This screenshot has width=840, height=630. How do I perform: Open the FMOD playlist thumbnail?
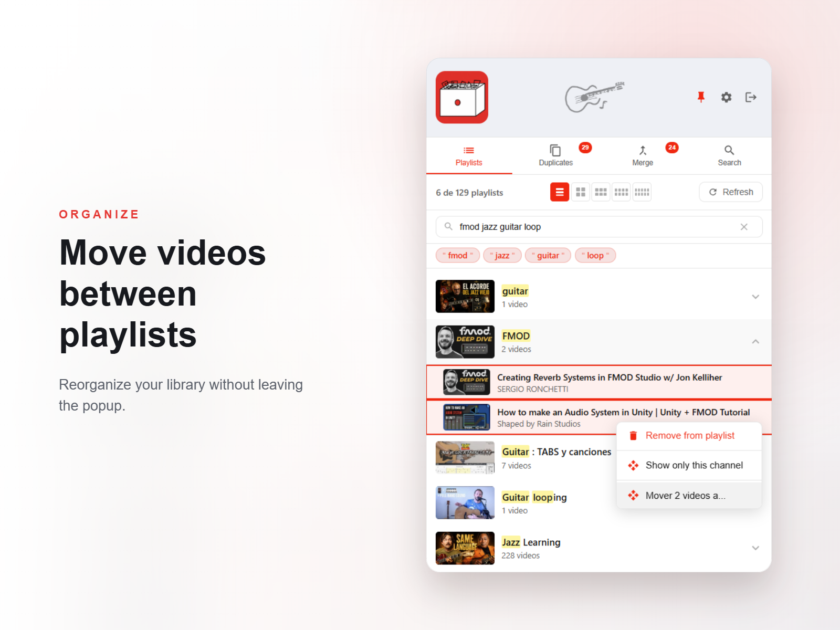(x=465, y=342)
